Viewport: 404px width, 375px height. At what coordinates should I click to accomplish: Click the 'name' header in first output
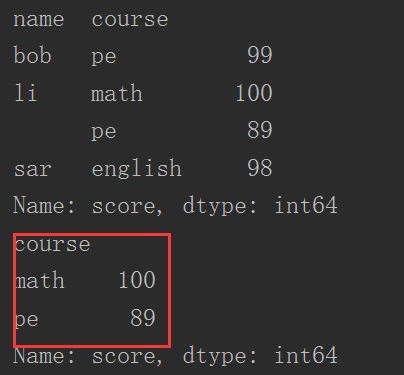point(39,20)
